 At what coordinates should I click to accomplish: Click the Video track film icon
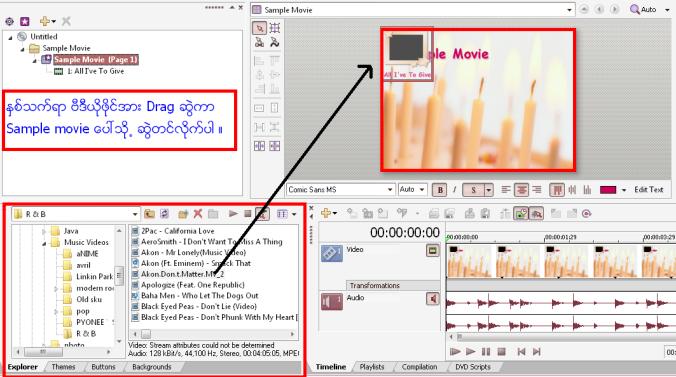click(x=332, y=253)
